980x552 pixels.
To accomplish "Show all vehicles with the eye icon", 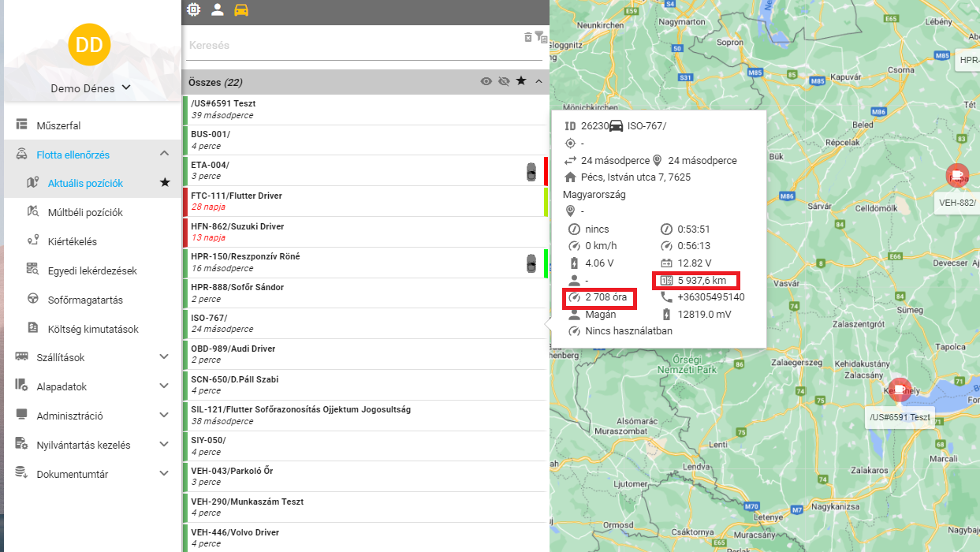I will pos(486,81).
